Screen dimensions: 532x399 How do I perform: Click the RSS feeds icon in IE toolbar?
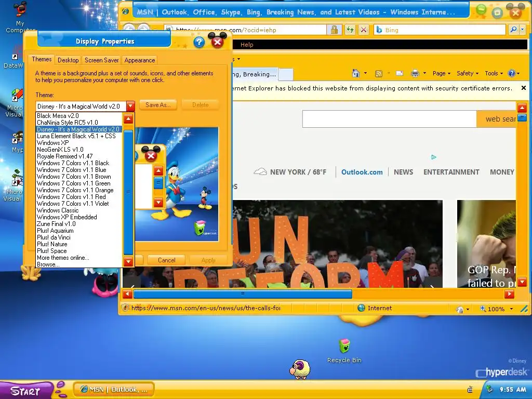pyautogui.click(x=379, y=73)
